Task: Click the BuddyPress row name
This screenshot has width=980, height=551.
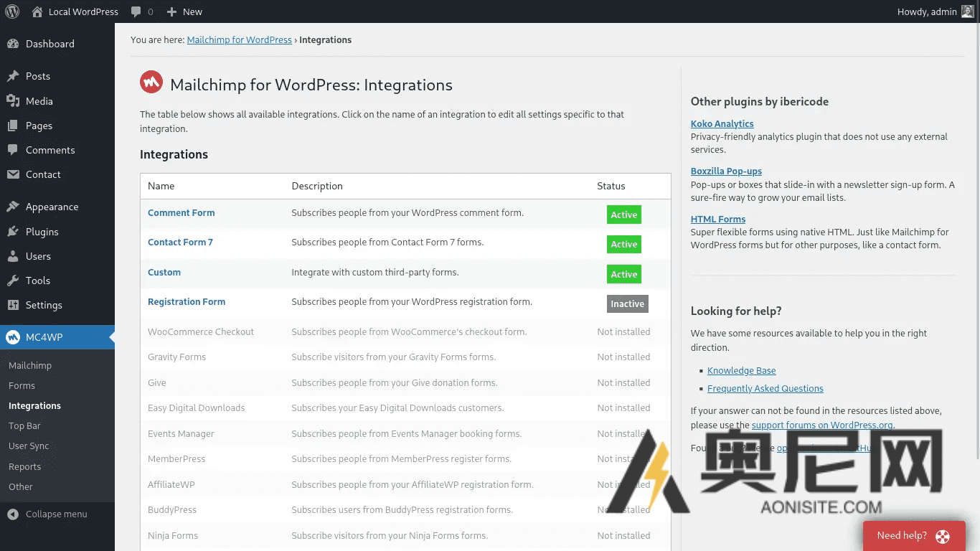Action: pyautogui.click(x=171, y=510)
